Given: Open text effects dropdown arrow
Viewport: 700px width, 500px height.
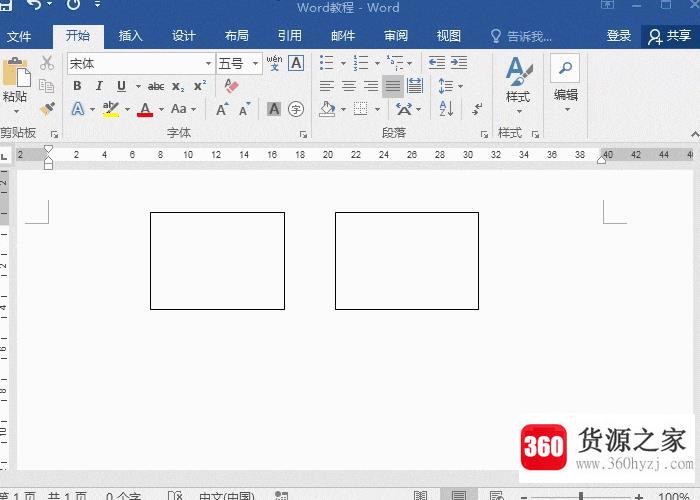Looking at the screenshot, I should coord(92,109).
